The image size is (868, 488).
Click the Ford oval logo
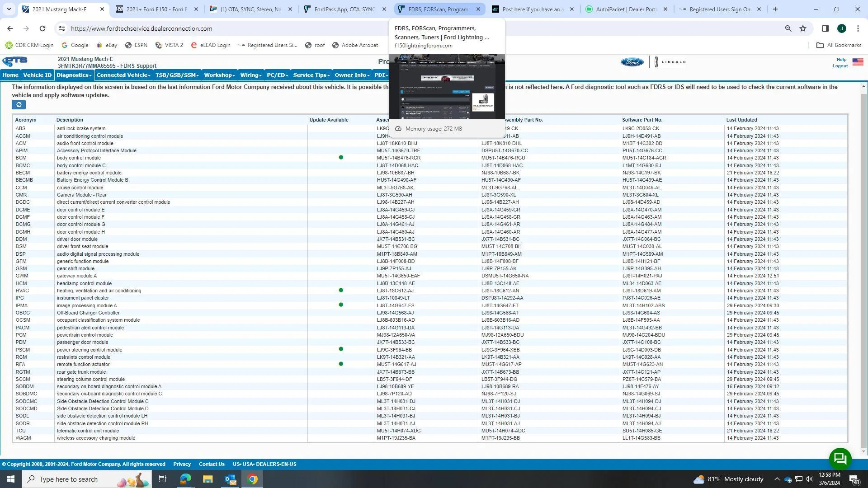click(x=632, y=62)
